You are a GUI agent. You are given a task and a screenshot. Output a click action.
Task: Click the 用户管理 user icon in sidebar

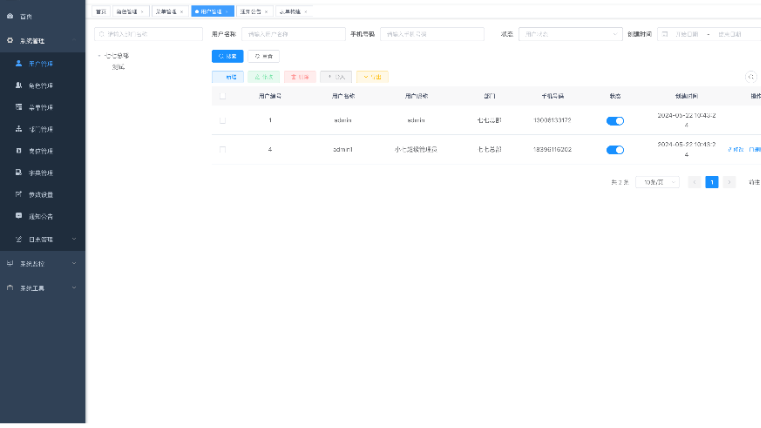19,63
